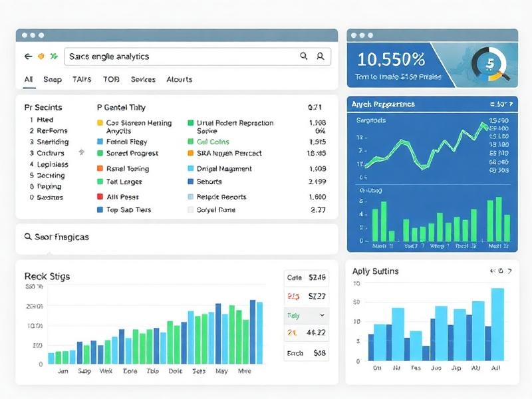Click the Cate $248 stat box
Viewport: 532px width, 399px height.
(306, 277)
